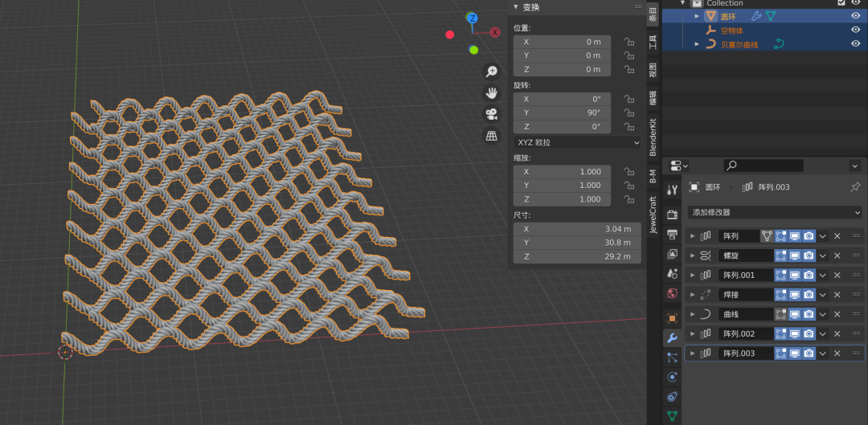Viewport: 868px width, 425px height.
Task: Switch to the 条目 sidebar tab
Action: pos(653,13)
